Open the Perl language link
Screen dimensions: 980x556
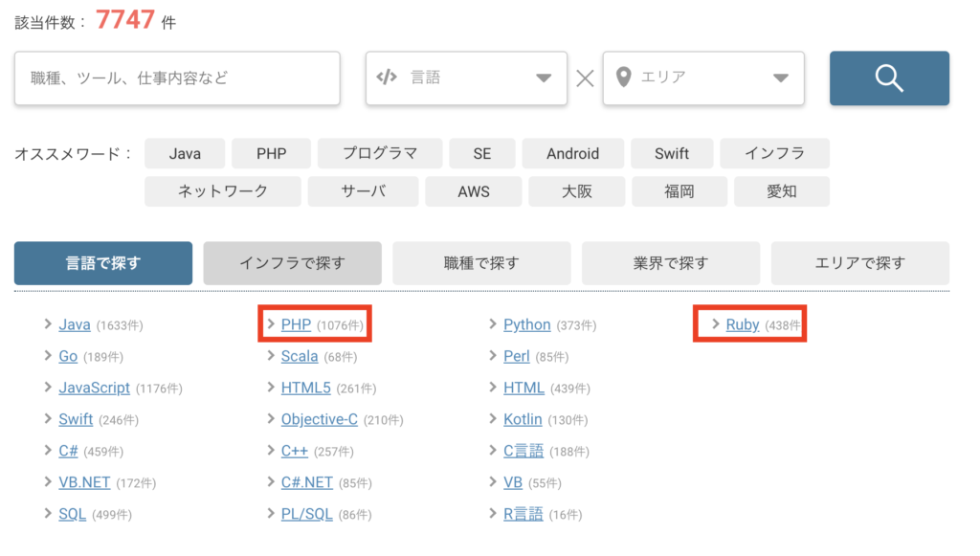point(516,356)
